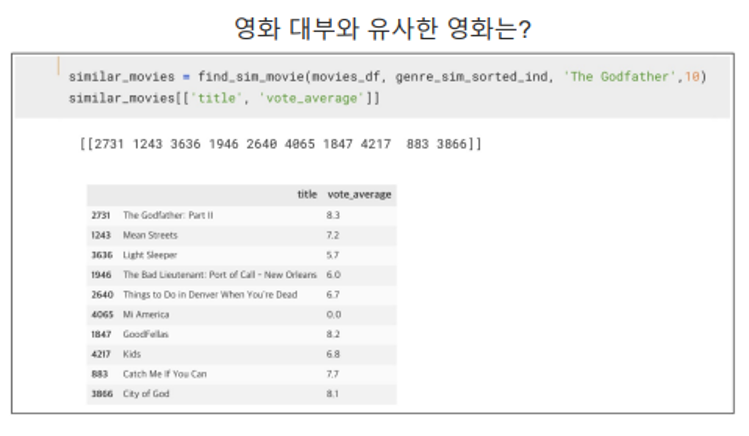749x436 pixels.
Task: Click the 'Kids' title cell
Action: (132, 354)
